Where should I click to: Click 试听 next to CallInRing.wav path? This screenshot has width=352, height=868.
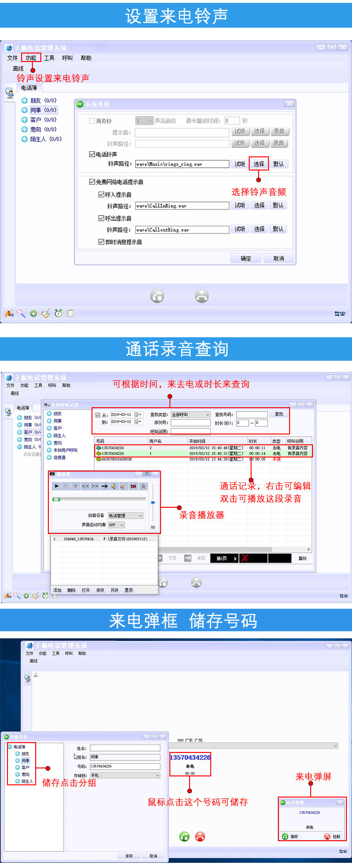point(240,205)
